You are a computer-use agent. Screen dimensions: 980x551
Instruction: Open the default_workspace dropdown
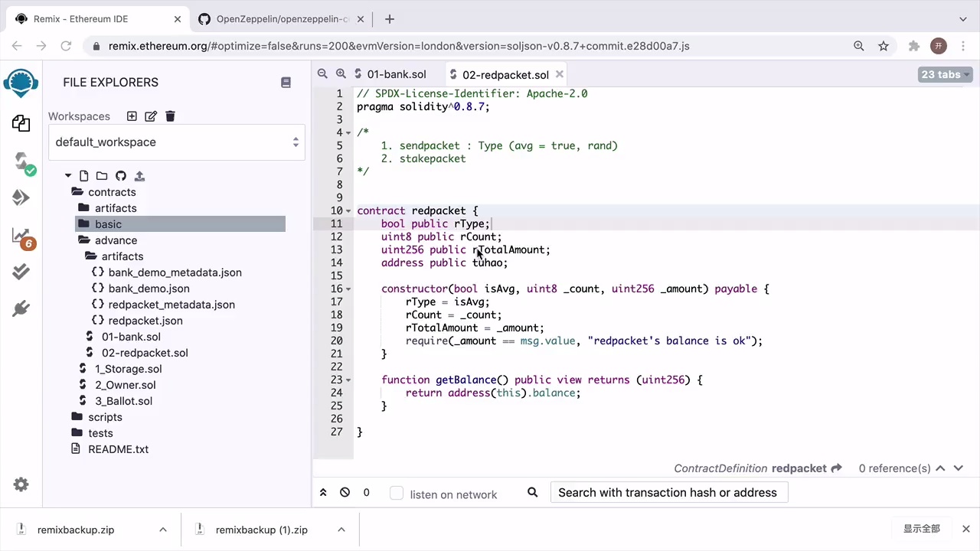coord(176,142)
